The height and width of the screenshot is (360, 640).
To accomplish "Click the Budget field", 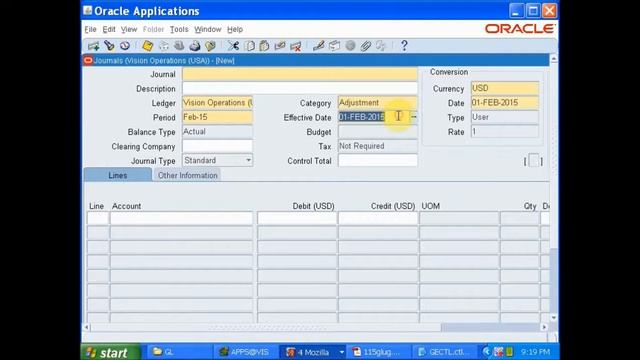I will 378,131.
